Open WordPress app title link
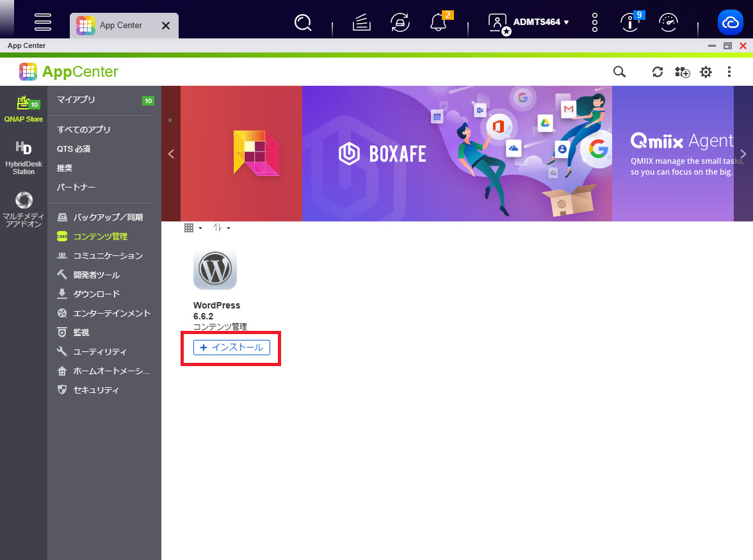The width and height of the screenshot is (753, 560). click(x=216, y=305)
